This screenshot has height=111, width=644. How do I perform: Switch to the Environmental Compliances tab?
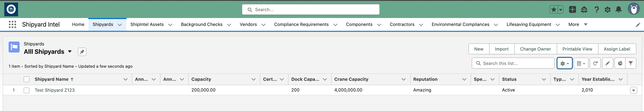click(x=460, y=24)
